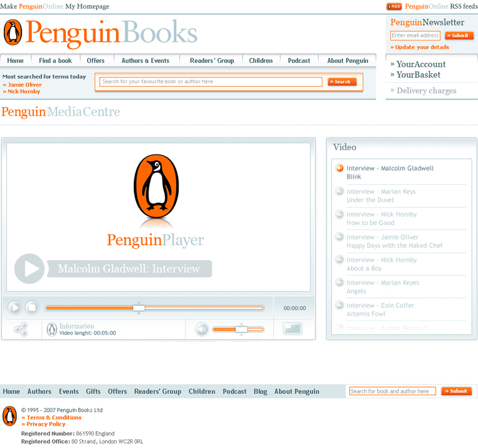478x448 pixels.
Task: Open the Authors & Events menu
Action: pos(145,60)
